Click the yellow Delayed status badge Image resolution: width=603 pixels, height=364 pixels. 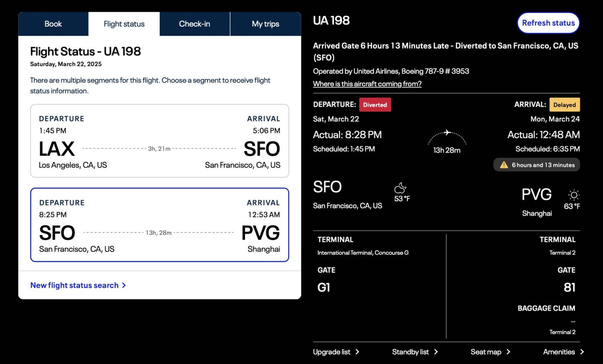click(x=565, y=104)
